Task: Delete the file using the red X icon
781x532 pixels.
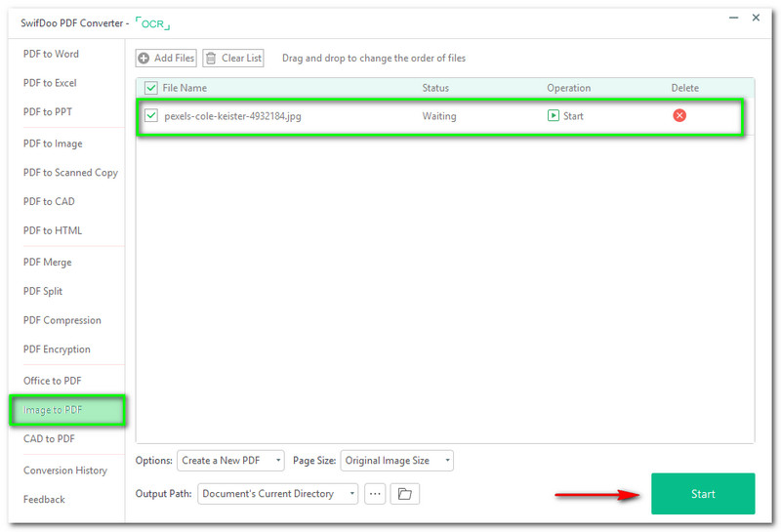Action: [679, 115]
